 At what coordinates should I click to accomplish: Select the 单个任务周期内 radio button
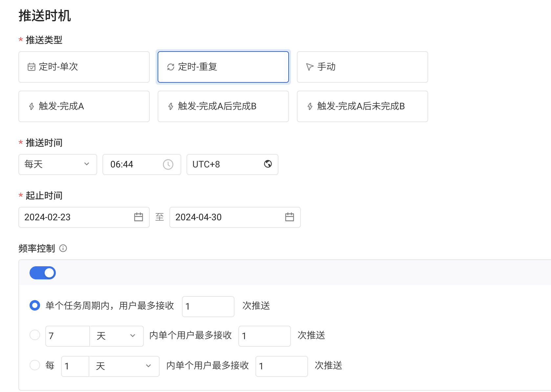35,306
